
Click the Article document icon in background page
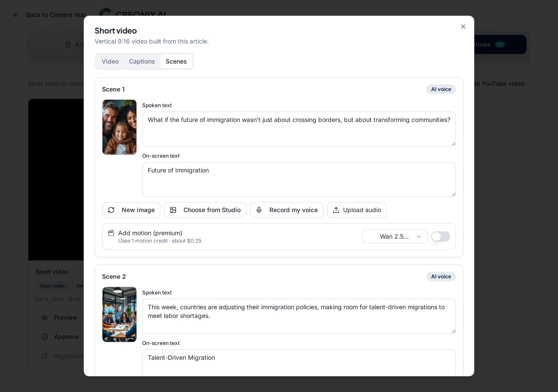pos(68,44)
